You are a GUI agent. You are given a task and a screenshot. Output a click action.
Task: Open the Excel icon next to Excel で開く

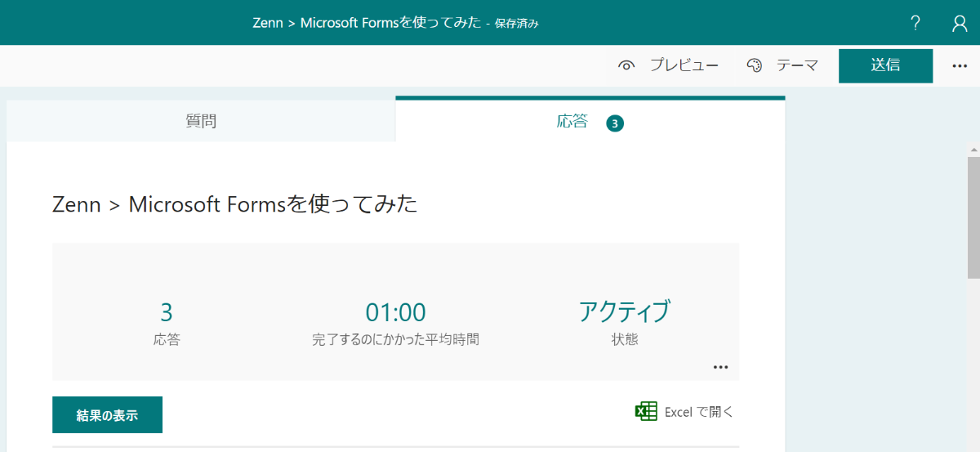click(646, 411)
